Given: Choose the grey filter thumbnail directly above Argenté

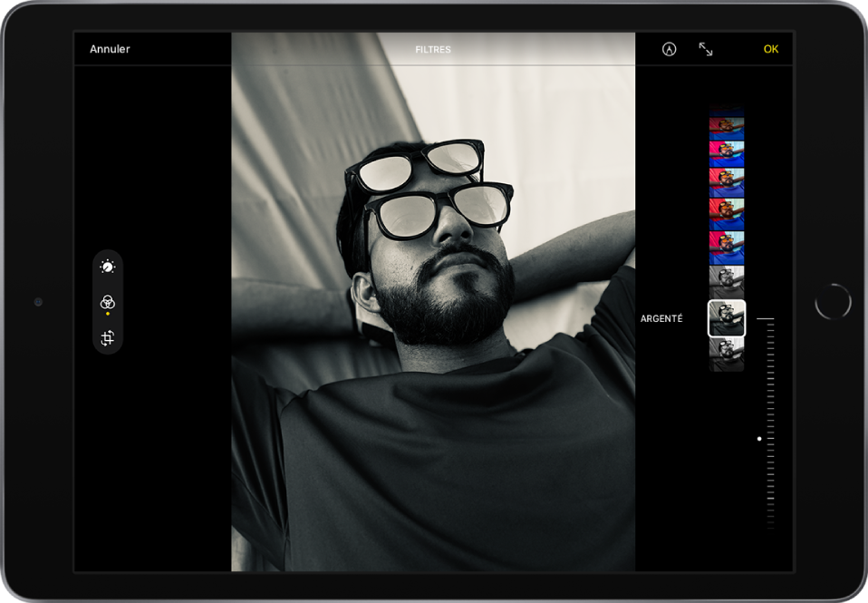Looking at the screenshot, I should [x=727, y=281].
